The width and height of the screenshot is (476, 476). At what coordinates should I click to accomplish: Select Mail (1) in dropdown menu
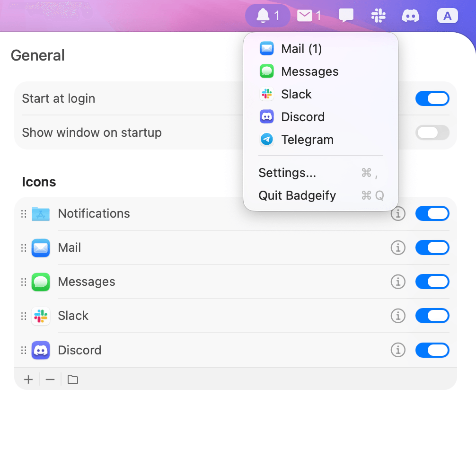(x=321, y=49)
